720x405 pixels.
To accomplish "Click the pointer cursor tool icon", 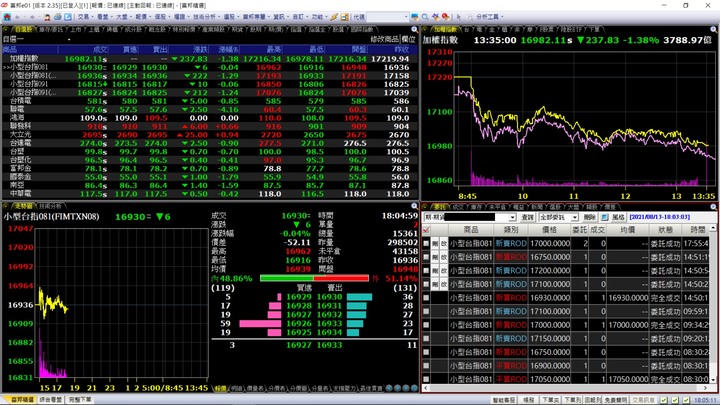I will (x=458, y=17).
